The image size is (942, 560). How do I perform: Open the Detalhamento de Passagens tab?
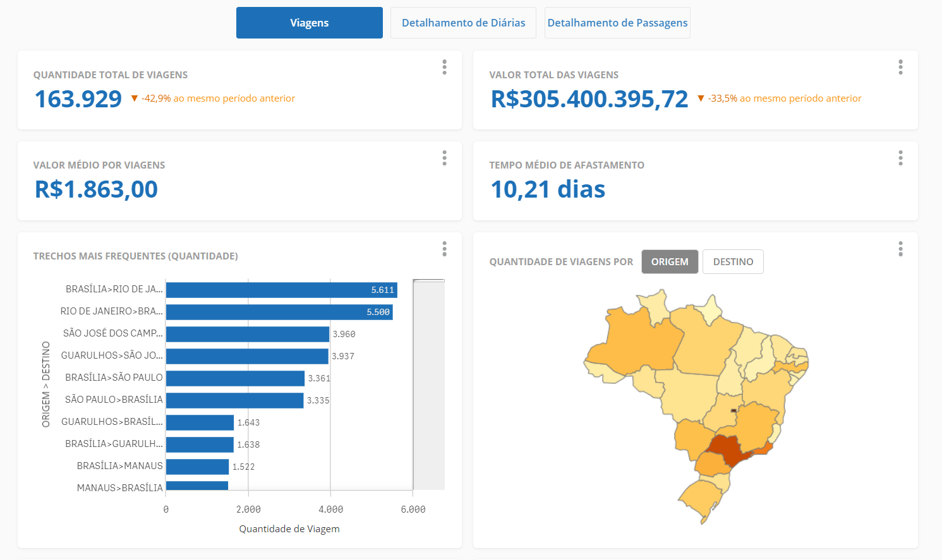tap(617, 23)
